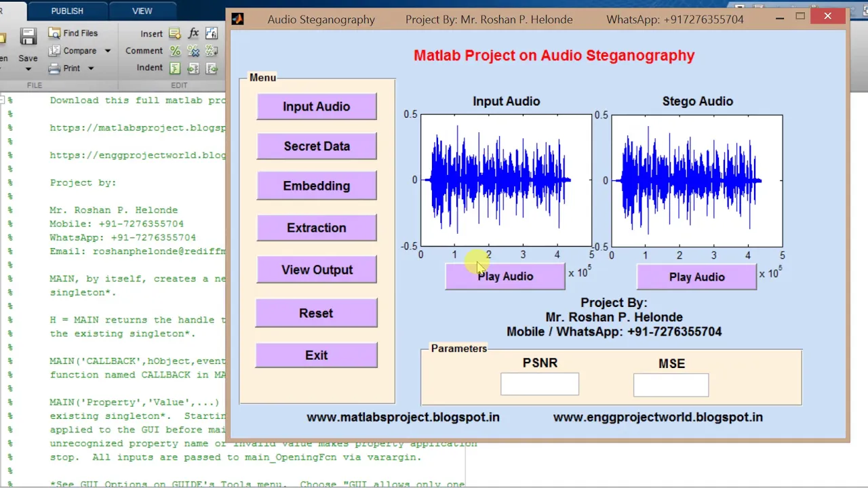Click www.matlabsproject.blogspot.in text in GUI
Viewport: 868px width, 488px height.
pyautogui.click(x=403, y=418)
